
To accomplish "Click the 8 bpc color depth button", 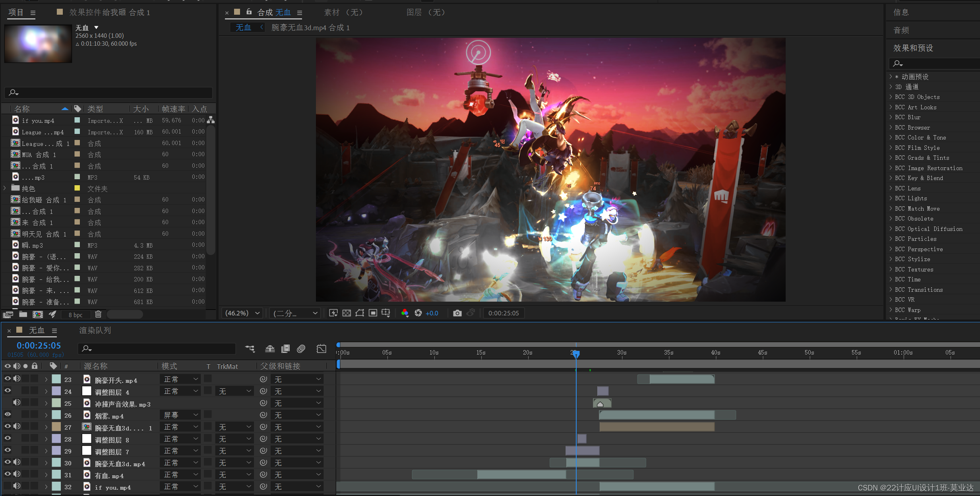I will tap(75, 315).
